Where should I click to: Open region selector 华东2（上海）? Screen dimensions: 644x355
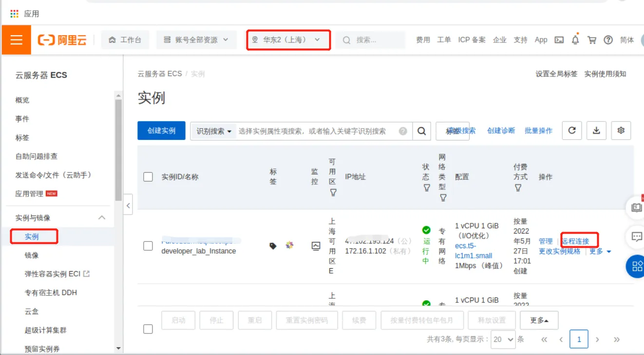point(288,40)
